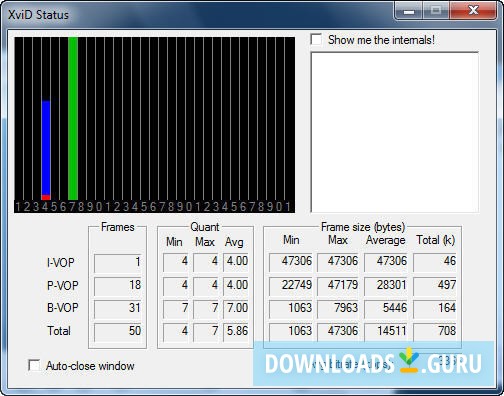The image size is (504, 396).
Task: Select the B-VOP frames value 31
Action: click(x=118, y=309)
